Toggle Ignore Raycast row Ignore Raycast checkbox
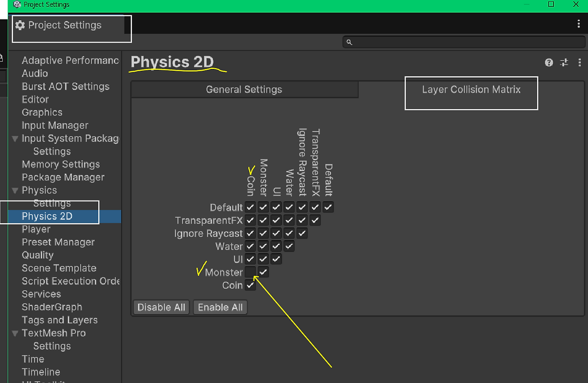The image size is (588, 383). [x=302, y=233]
